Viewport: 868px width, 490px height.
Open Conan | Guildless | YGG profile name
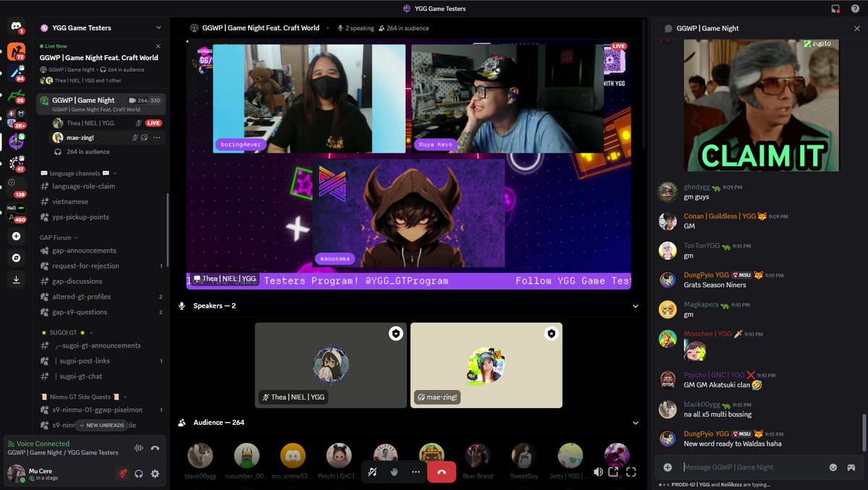click(x=720, y=216)
